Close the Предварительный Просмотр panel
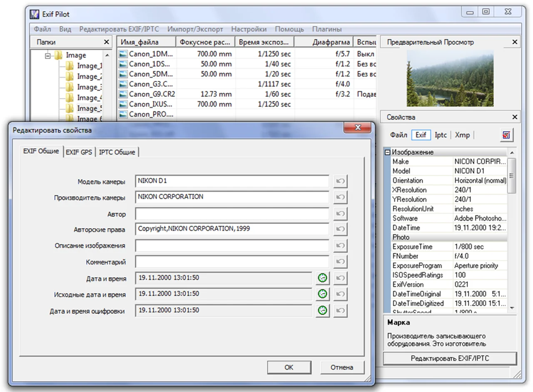The width and height of the screenshot is (533, 392). click(515, 42)
